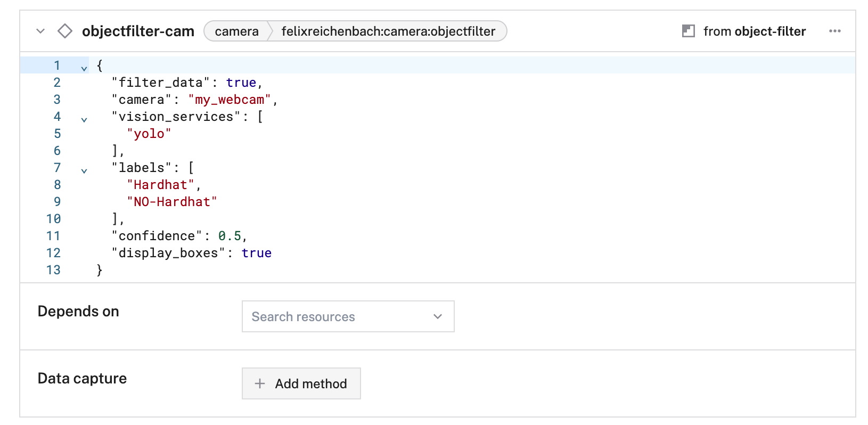Click the "my_webcam" camera string
868x425 pixels.
coord(230,100)
